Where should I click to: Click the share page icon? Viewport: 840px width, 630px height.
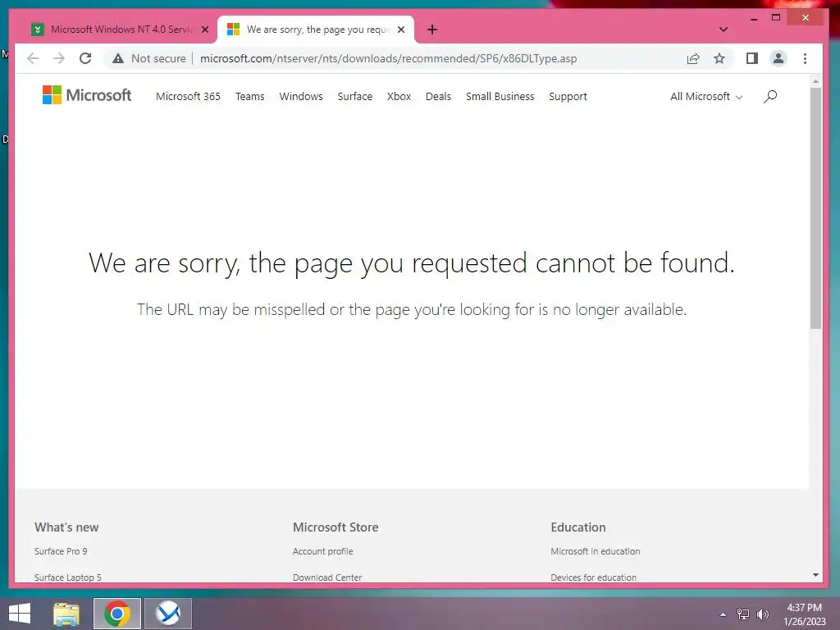coord(693,58)
